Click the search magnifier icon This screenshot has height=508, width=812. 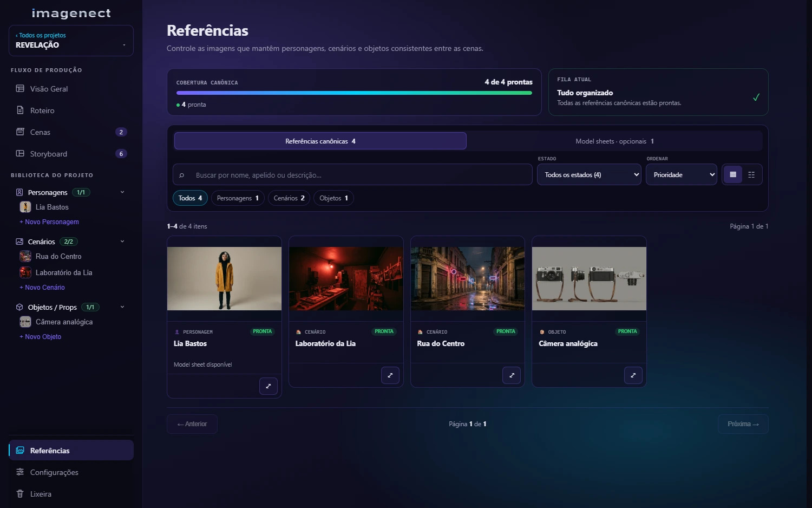pyautogui.click(x=182, y=175)
